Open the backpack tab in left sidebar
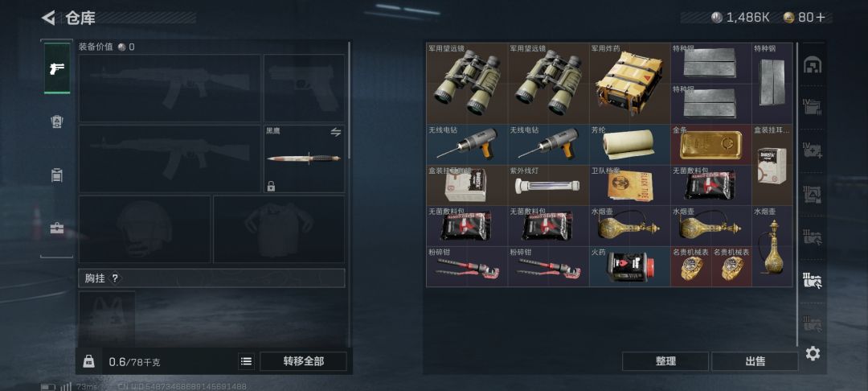868x391 pixels. tap(57, 121)
